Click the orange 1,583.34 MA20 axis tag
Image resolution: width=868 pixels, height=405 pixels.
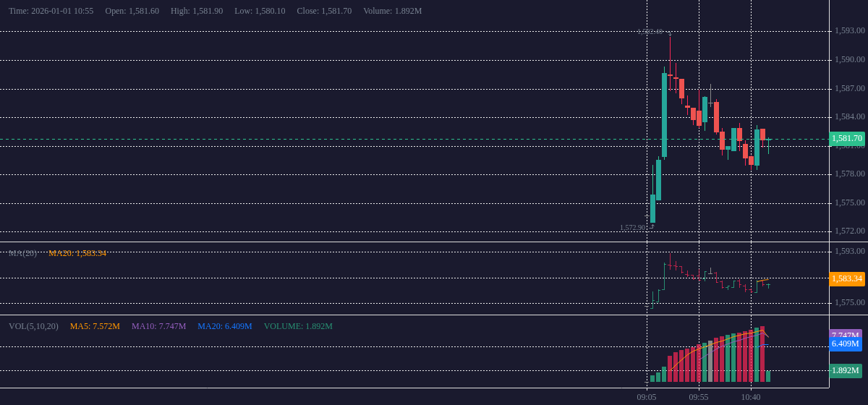(846, 278)
